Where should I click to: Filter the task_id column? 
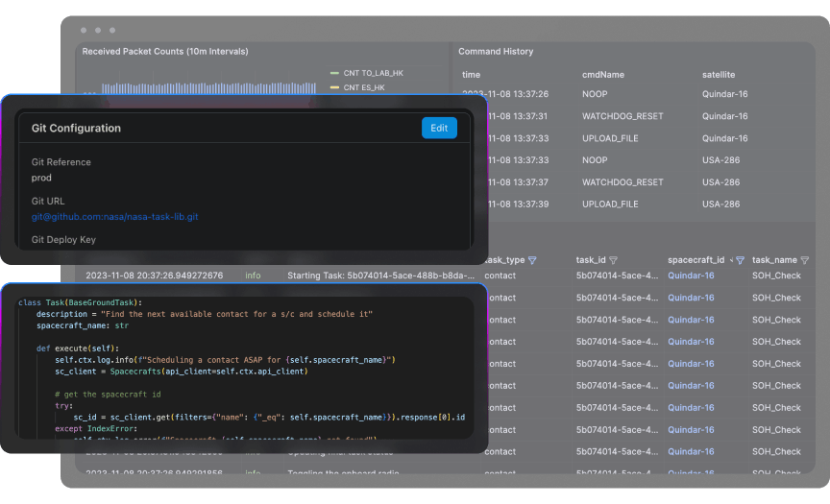point(613,260)
